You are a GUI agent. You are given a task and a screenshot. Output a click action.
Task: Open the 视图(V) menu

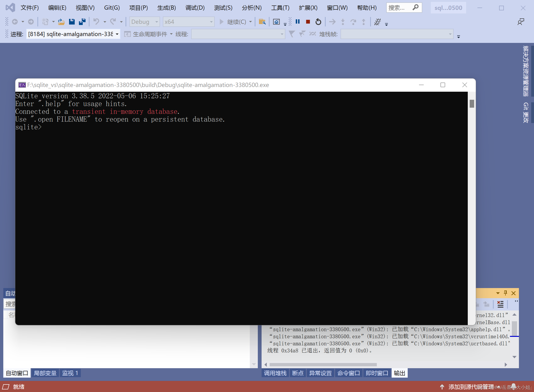point(85,8)
